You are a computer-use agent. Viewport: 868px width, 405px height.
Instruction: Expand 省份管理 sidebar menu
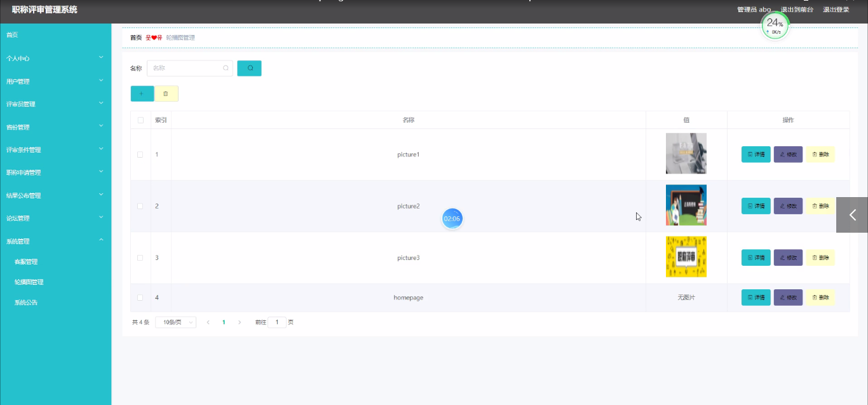pos(55,127)
